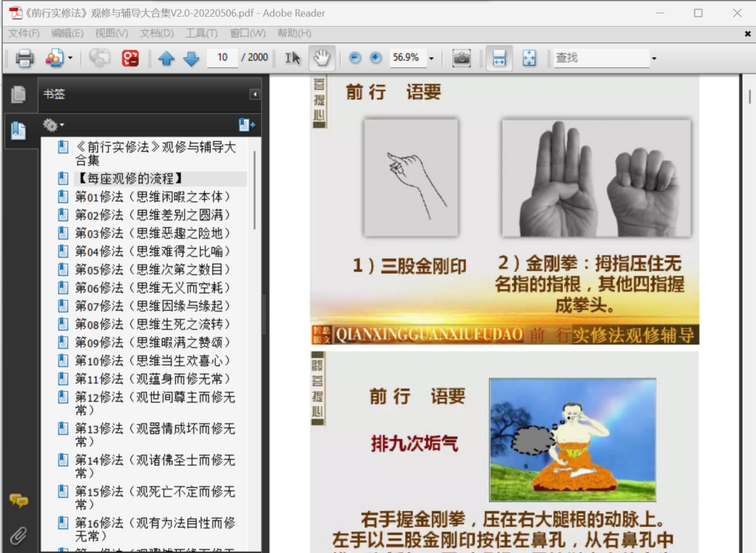The height and width of the screenshot is (553, 756).
Task: Click the Snapshot camera tool
Action: (x=461, y=58)
